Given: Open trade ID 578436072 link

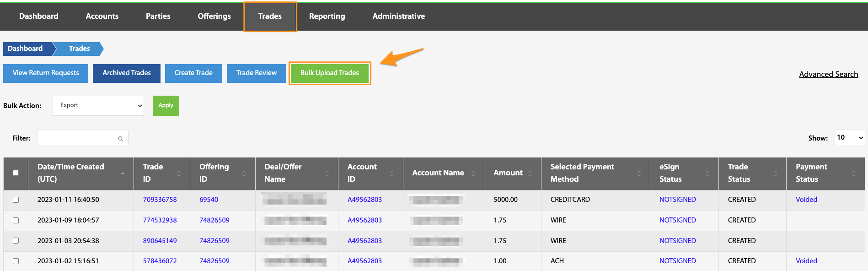Looking at the screenshot, I should [160, 261].
